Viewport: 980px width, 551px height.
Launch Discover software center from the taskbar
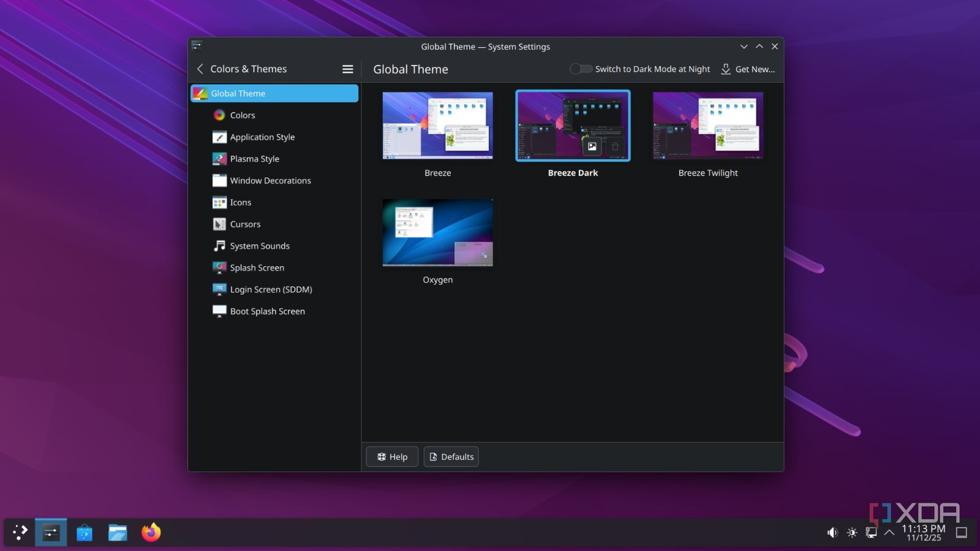85,533
